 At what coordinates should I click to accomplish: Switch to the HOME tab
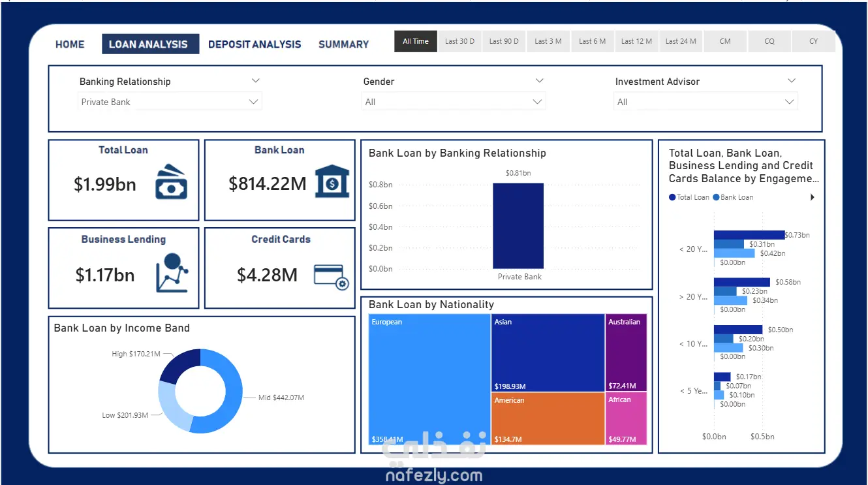(70, 44)
